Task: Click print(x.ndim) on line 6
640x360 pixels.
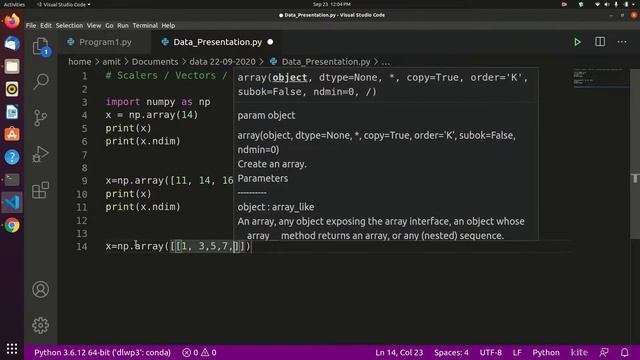Action: pyautogui.click(x=143, y=141)
